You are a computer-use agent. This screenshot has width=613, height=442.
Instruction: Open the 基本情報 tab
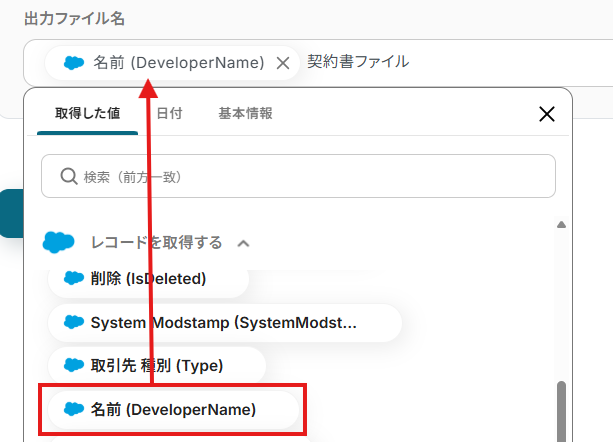[x=245, y=113]
